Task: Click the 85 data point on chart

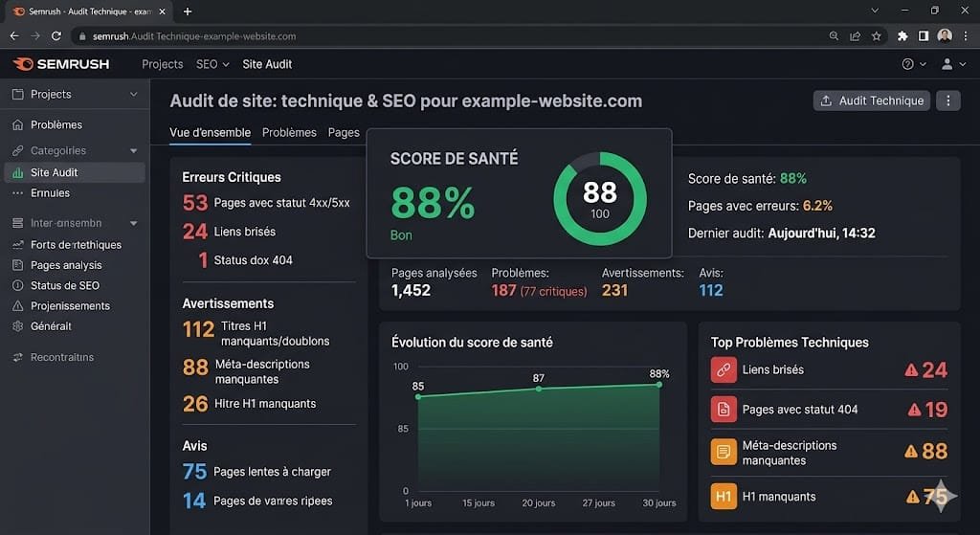Action: pos(418,397)
